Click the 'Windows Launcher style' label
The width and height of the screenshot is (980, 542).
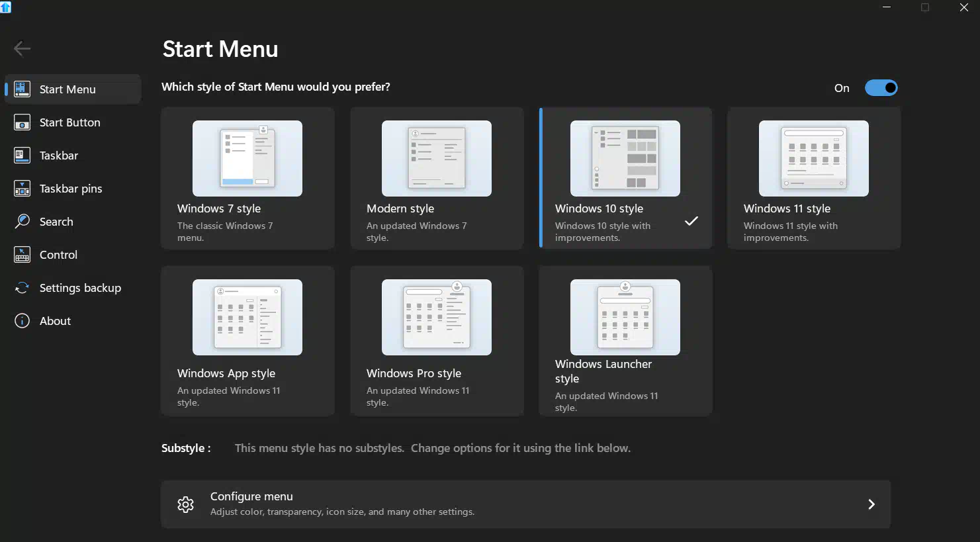[x=603, y=371]
